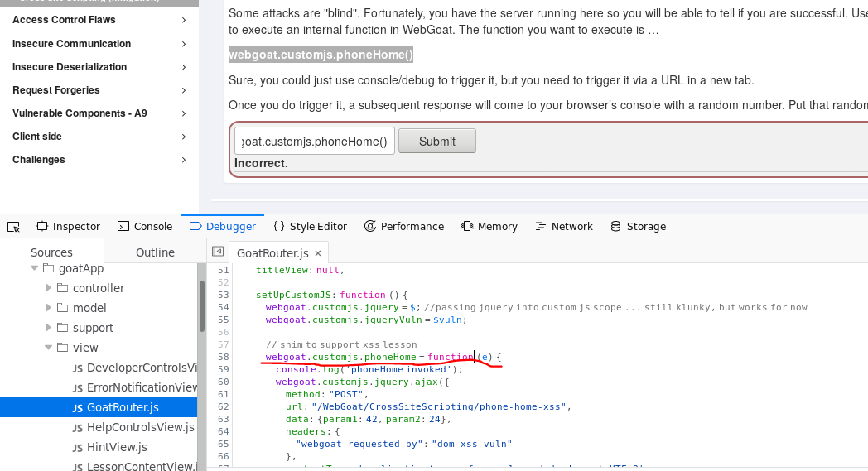Click the element picker icon in devtools
This screenshot has height=471, width=868.
(x=13, y=227)
